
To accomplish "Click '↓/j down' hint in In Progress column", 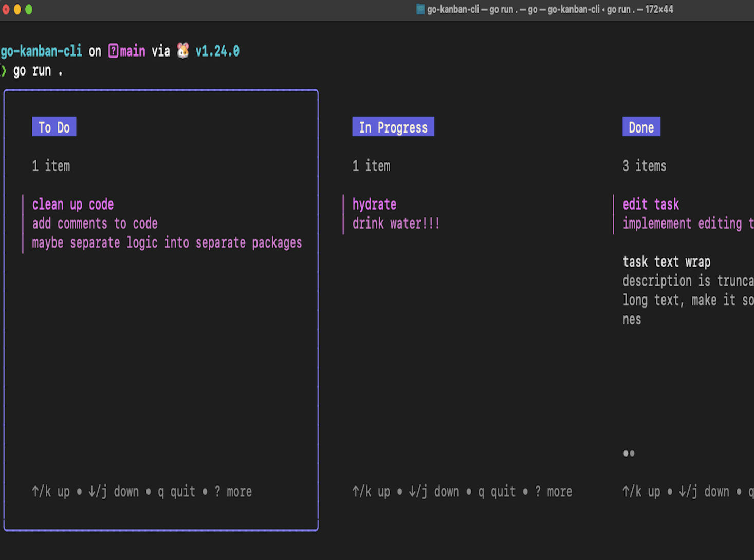I will (x=434, y=492).
